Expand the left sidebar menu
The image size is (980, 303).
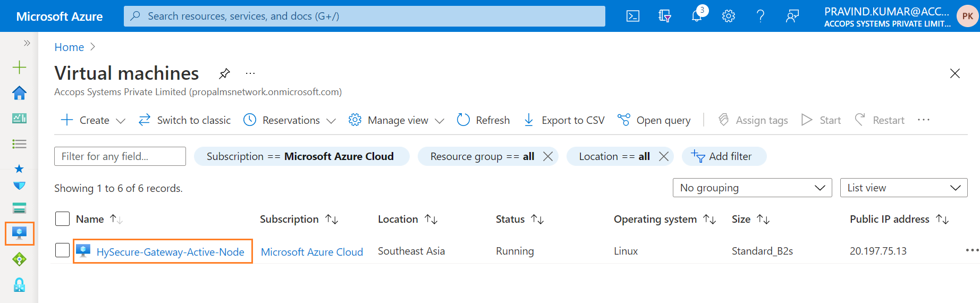coord(27,43)
